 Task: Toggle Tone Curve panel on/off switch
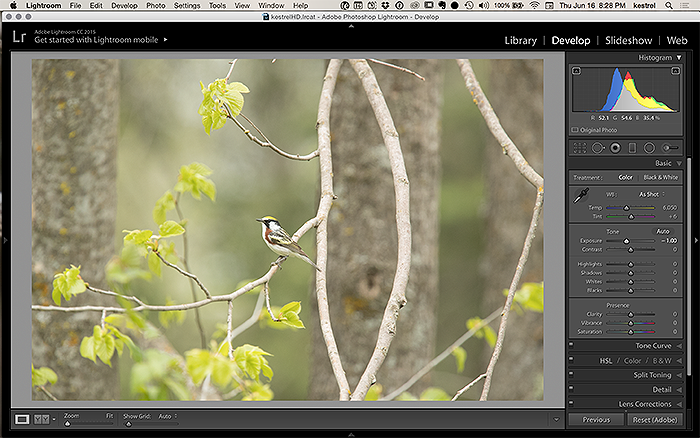point(571,344)
